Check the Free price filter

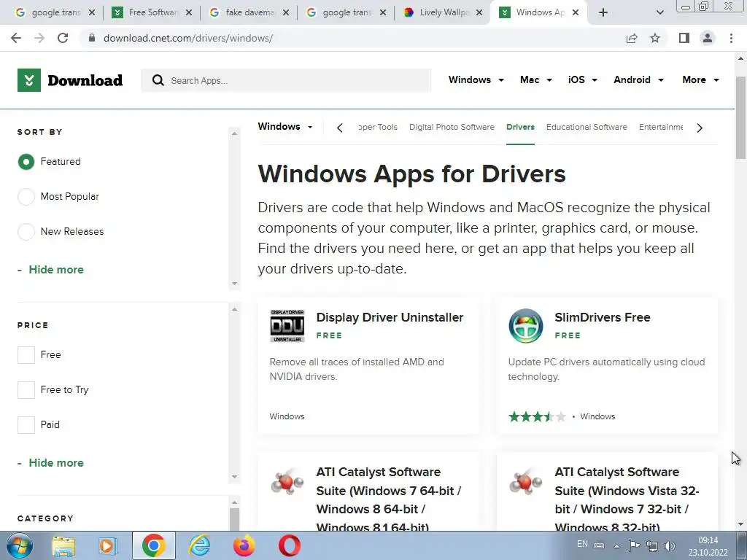pos(26,355)
